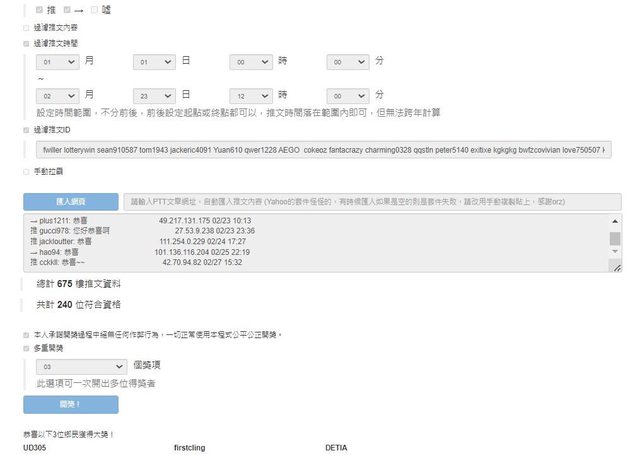Toggle the fair-draw pledge checkbox

coord(27,334)
